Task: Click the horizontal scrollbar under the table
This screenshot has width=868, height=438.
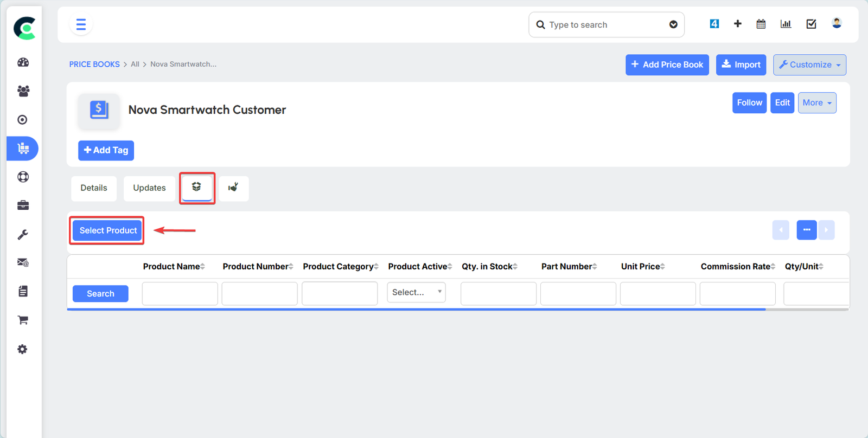Action: click(x=416, y=310)
